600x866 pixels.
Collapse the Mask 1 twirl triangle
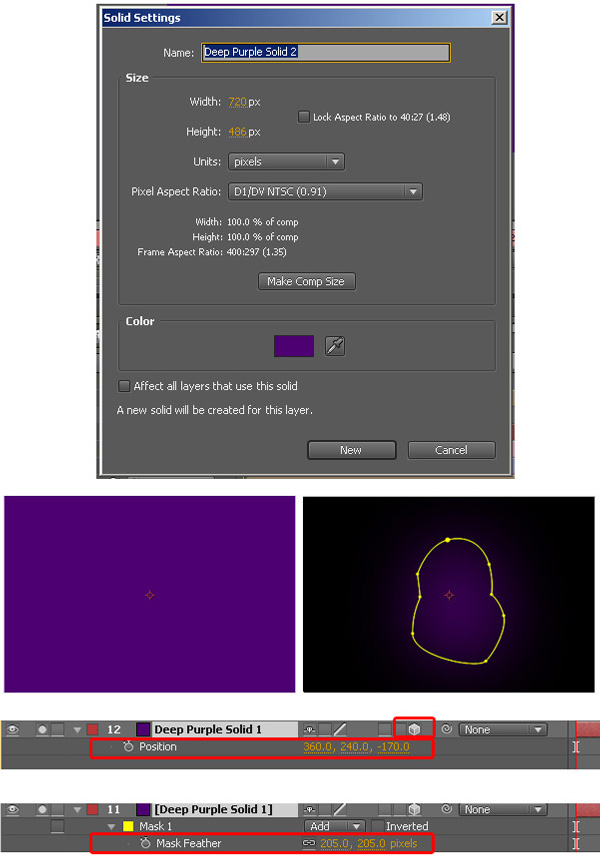(112, 826)
